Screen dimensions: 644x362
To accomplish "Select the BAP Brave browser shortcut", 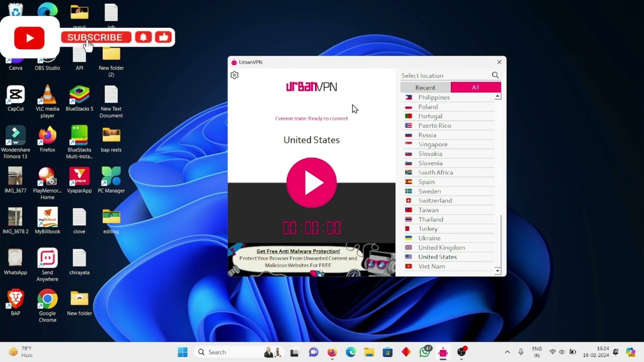I will (x=16, y=303).
